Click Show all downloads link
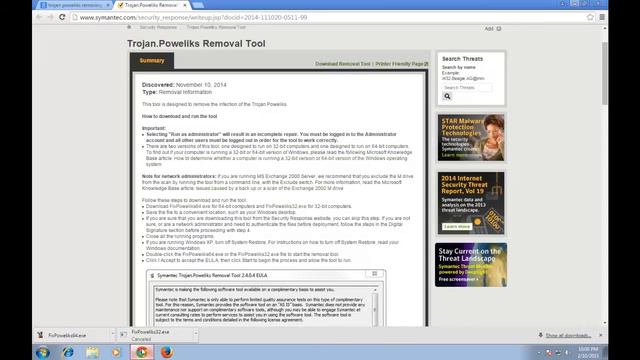 coord(568,336)
